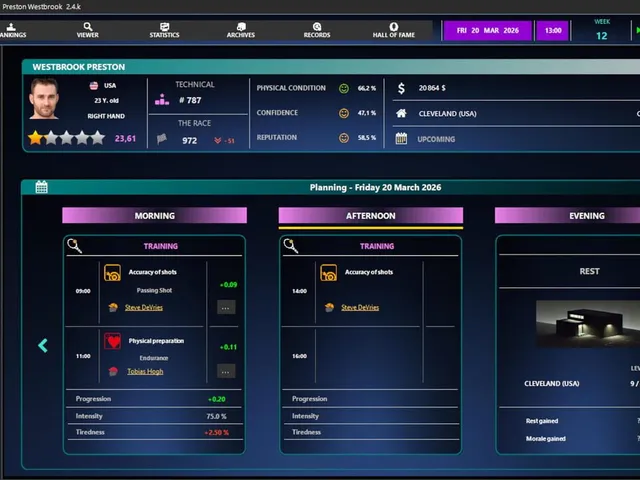Viewport: 640px width, 480px height.
Task: Open the Hall of Fame icon
Action: pos(394,27)
